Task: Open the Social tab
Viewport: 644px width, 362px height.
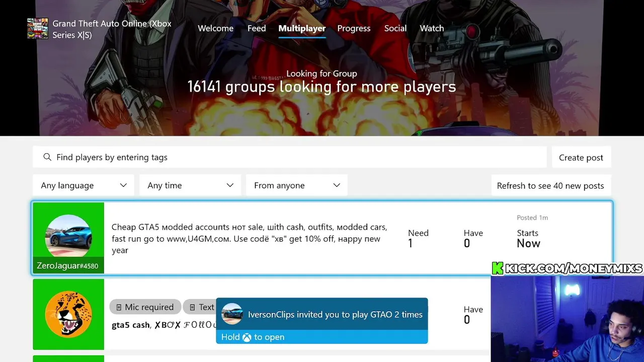Action: click(x=395, y=28)
